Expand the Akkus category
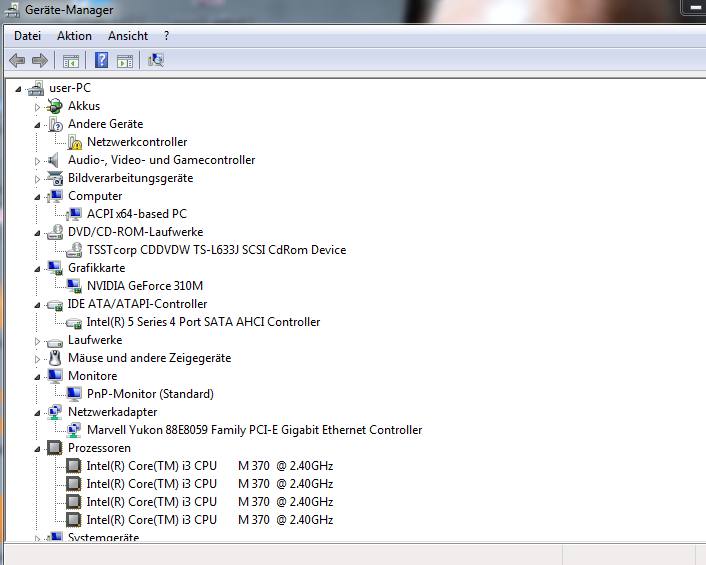The image size is (706, 565). 37,107
